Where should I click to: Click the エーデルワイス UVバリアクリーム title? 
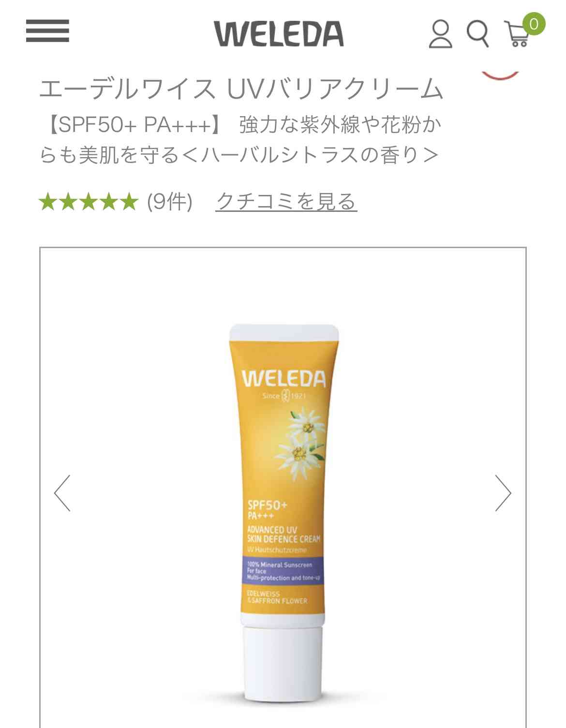(241, 89)
